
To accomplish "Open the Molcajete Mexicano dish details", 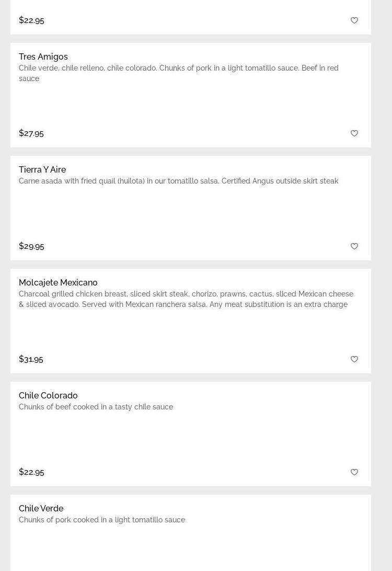I will pos(58,282).
